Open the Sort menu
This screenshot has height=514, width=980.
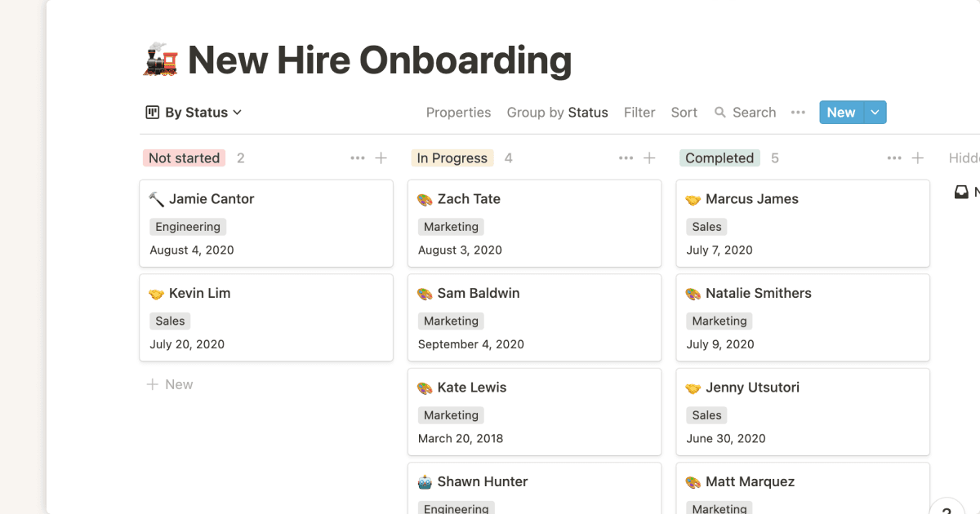684,112
